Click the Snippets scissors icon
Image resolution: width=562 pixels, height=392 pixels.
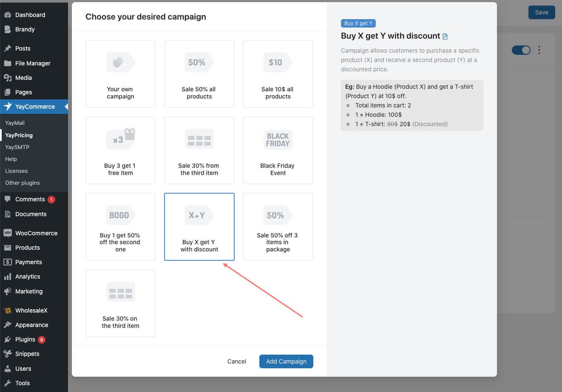point(8,354)
